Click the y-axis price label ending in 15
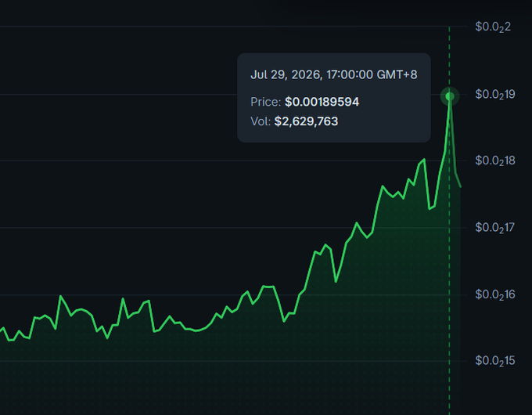The image size is (532, 415). 495,361
